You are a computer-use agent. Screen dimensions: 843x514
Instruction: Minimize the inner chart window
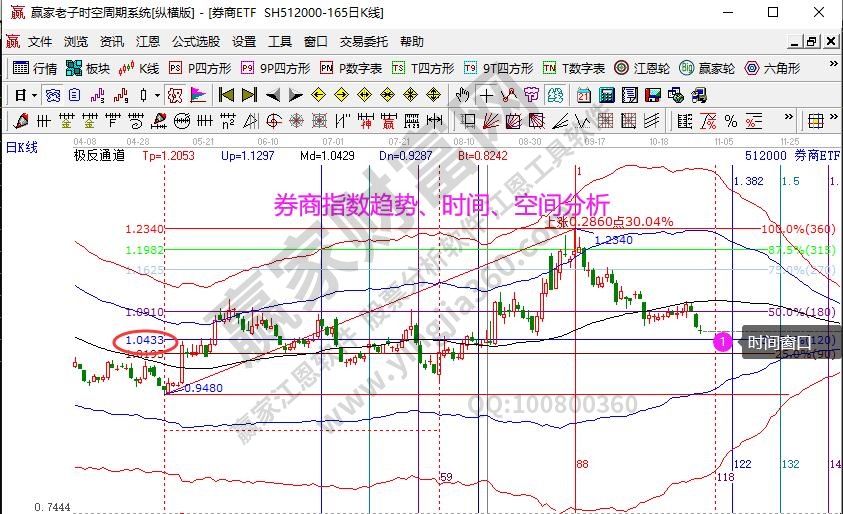[795, 41]
